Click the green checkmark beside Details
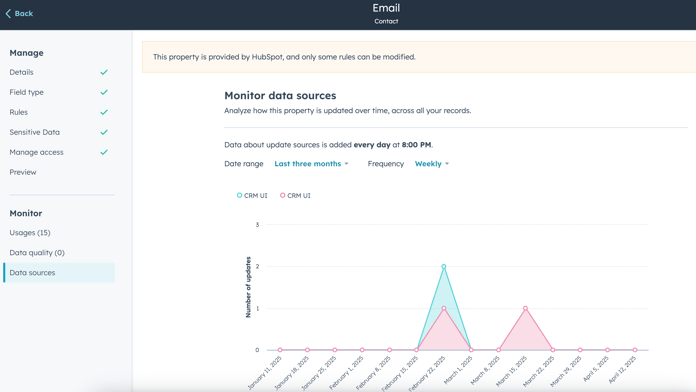Screen dimensions: 696x392 pyautogui.click(x=104, y=72)
